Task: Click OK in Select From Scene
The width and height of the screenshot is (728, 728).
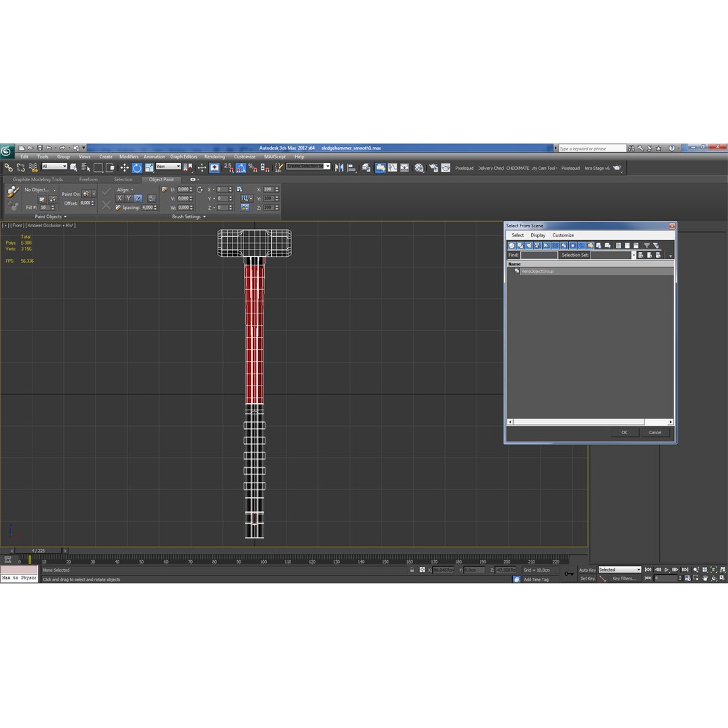Action: pyautogui.click(x=624, y=432)
